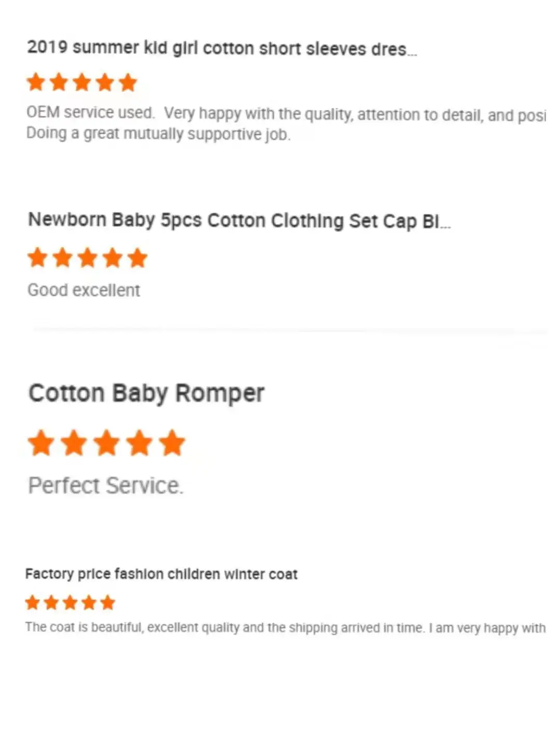Open the Cotton Baby Romper product title
Screen dimensions: 560x739
(x=146, y=393)
